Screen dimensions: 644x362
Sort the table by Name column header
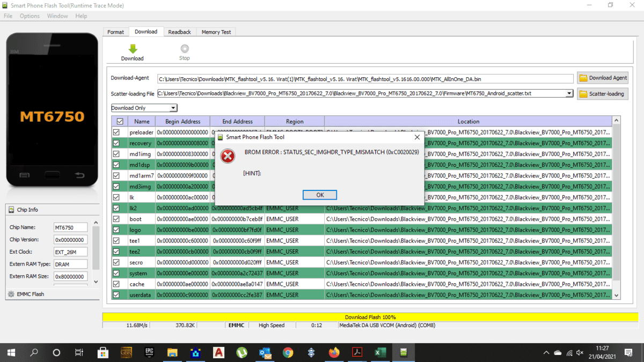pos(142,121)
